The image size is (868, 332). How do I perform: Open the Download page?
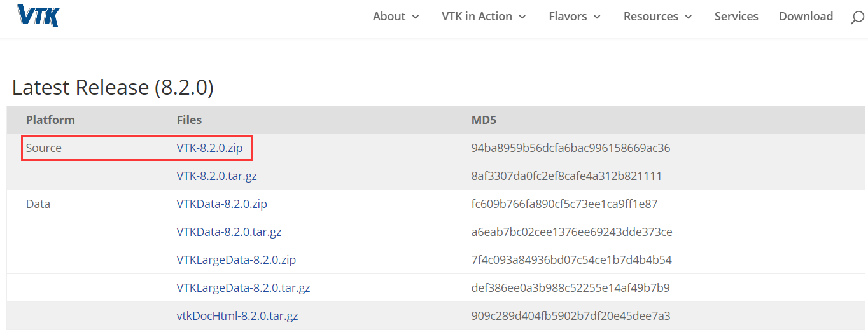coord(806,17)
